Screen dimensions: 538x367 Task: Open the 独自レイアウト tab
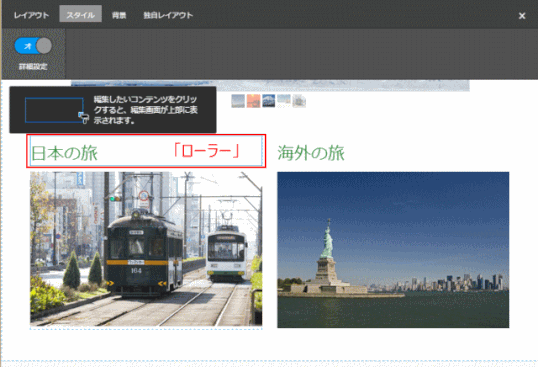tap(168, 15)
